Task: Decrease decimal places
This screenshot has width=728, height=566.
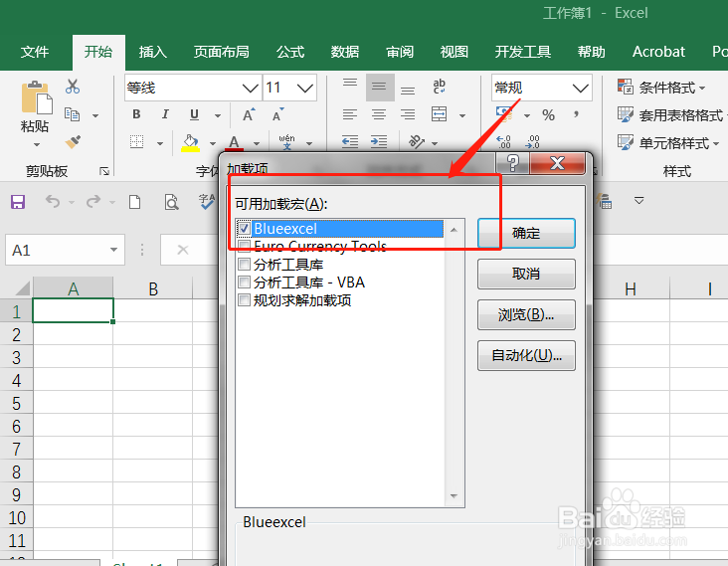Action: [532, 142]
